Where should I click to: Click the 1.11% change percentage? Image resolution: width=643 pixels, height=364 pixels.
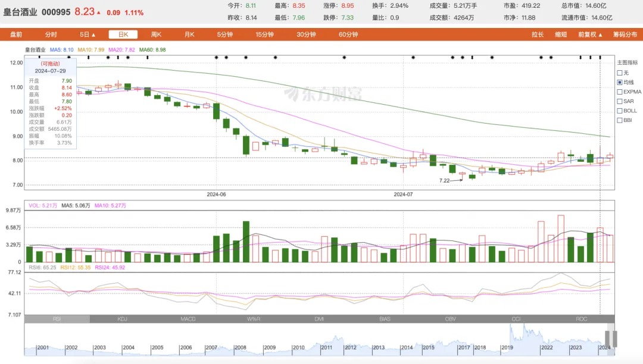[134, 12]
